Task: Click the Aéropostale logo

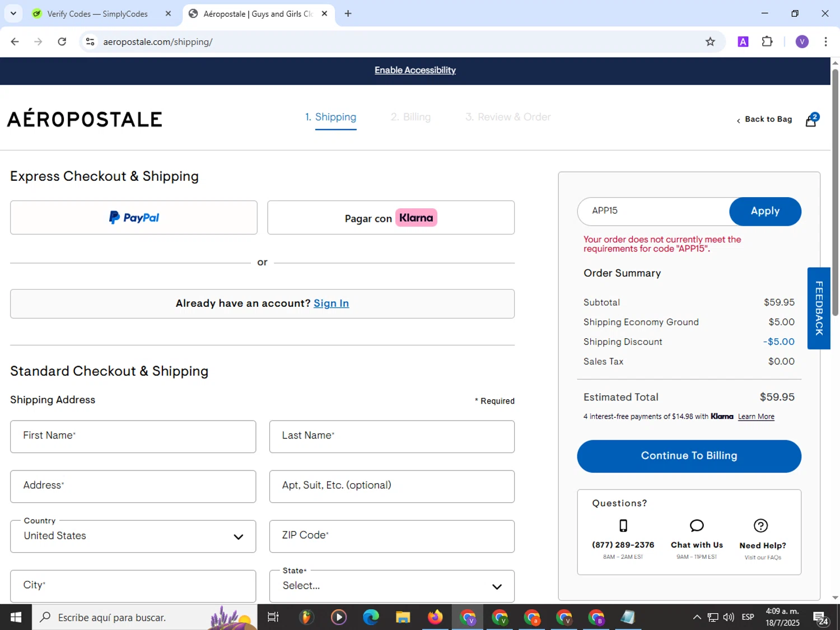Action: tap(85, 119)
